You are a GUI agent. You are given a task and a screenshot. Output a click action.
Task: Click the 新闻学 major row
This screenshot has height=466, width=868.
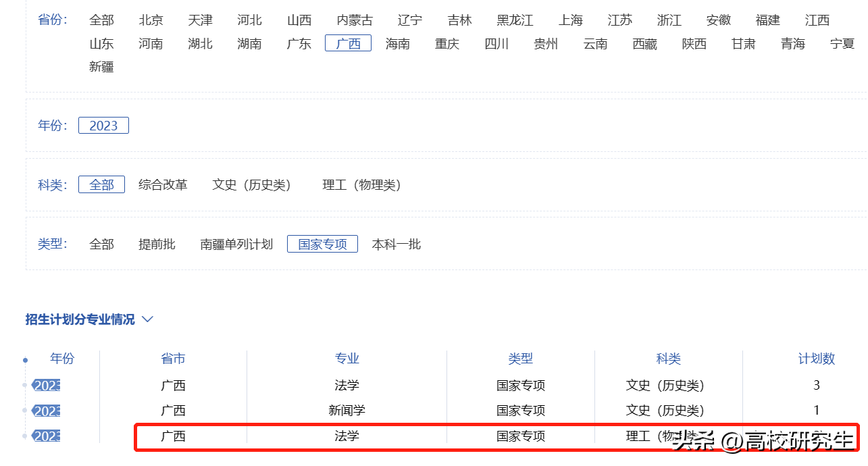347,411
